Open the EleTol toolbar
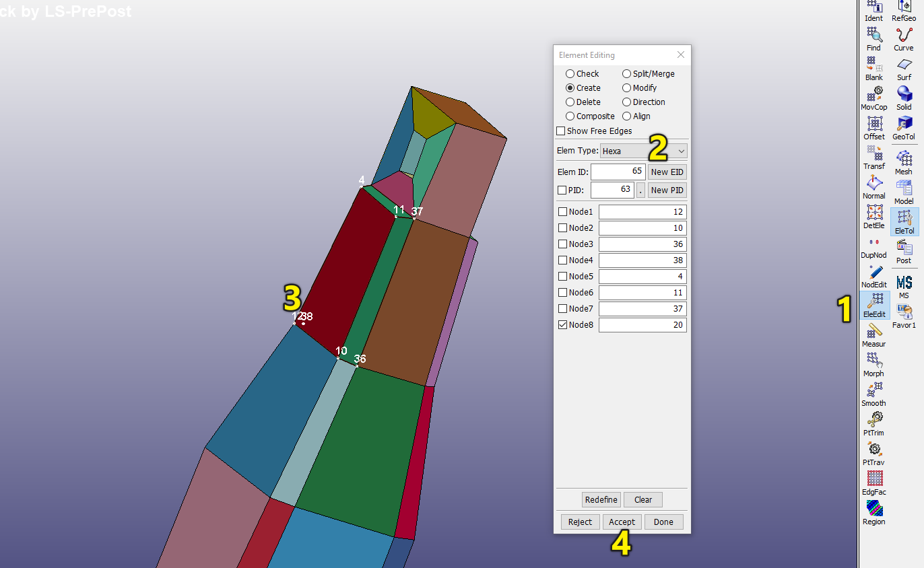924x568 pixels. 904,221
